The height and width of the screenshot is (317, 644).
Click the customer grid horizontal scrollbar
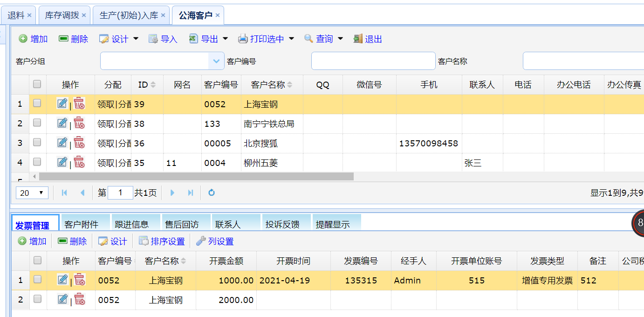196,177
